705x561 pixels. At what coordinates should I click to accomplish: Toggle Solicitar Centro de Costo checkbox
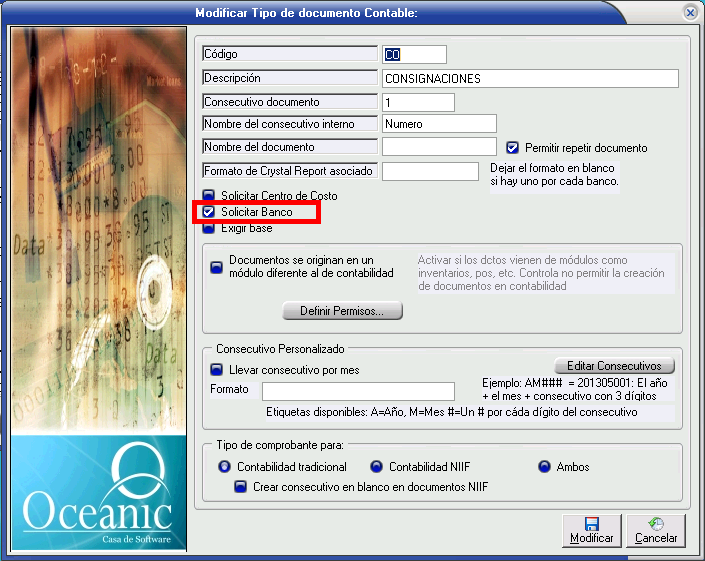[x=209, y=196]
